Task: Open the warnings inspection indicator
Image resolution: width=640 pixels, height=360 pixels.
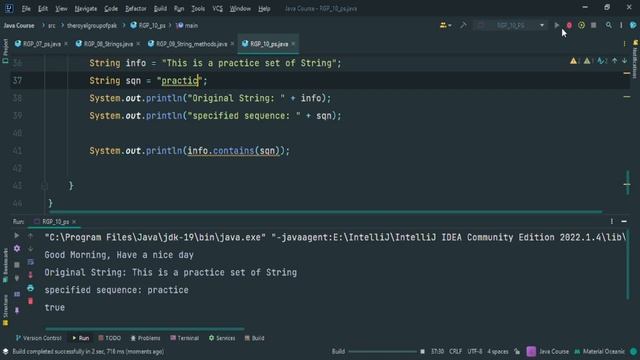Action: point(575,61)
